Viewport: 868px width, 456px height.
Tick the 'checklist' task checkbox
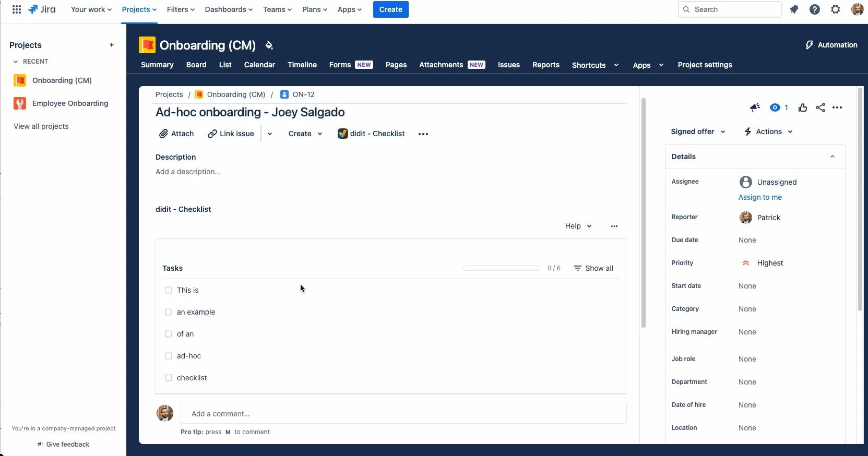(169, 378)
